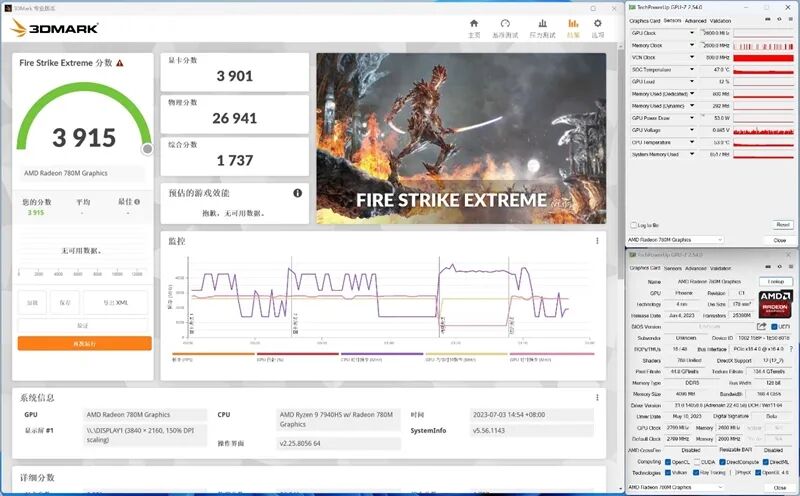Open the three-dot menu of 系统信息 panel
Screen dimensions: 800x496
(597, 397)
